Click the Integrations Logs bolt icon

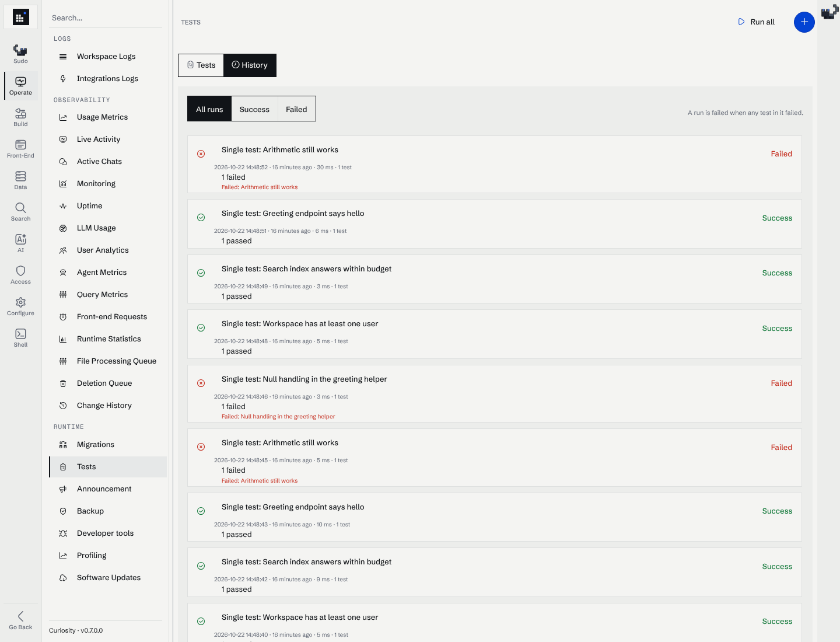(x=63, y=79)
